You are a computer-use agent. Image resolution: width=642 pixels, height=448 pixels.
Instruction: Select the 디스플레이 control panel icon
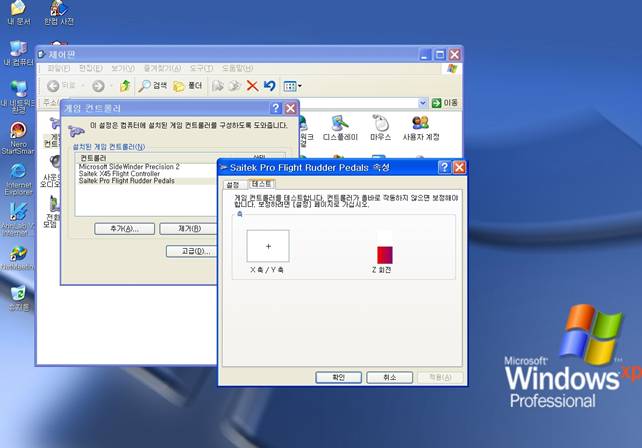coord(340,128)
